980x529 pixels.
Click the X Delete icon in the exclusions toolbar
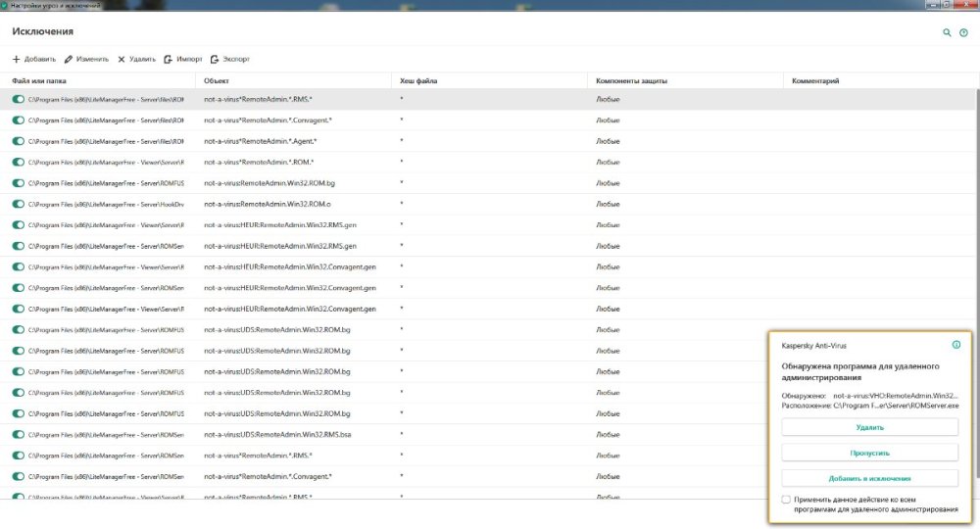pos(122,60)
